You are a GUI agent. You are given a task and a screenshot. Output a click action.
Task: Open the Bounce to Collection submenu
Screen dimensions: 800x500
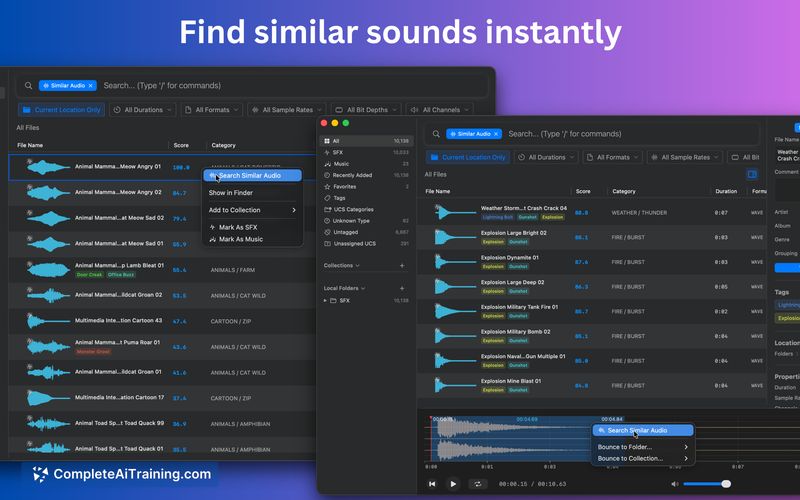(x=643, y=459)
